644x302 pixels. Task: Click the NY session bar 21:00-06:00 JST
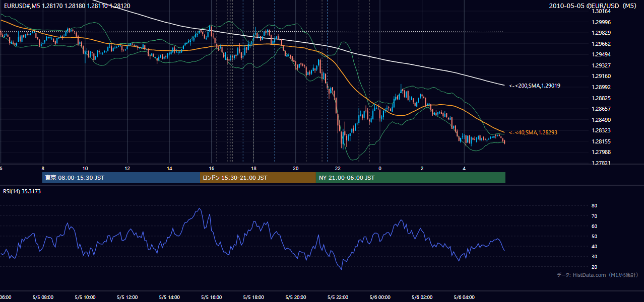click(411, 178)
